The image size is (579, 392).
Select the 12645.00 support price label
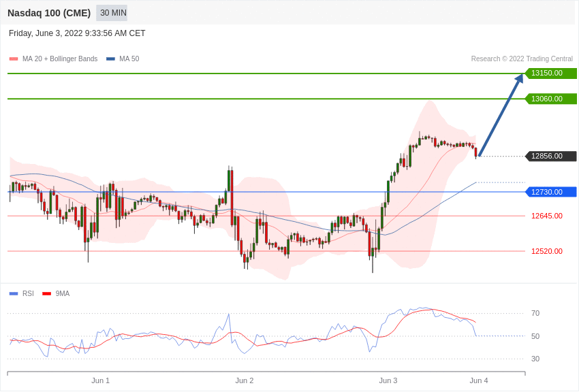tap(547, 216)
